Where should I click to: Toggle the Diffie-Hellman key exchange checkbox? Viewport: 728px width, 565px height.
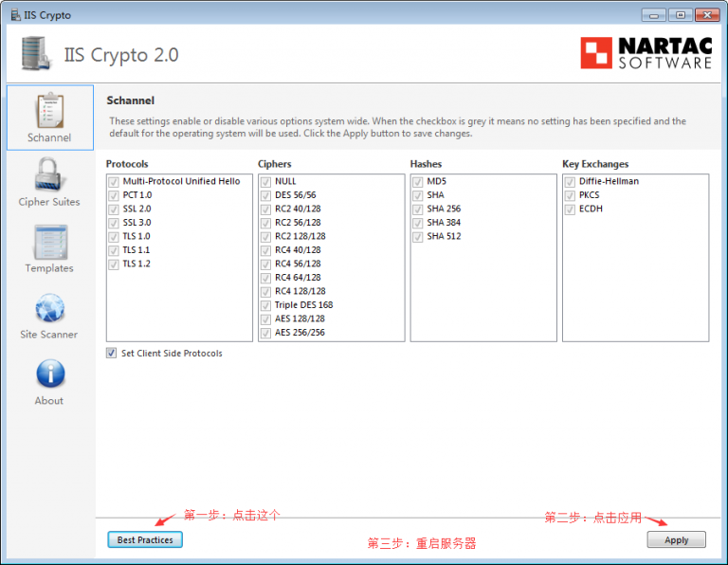pos(570,181)
